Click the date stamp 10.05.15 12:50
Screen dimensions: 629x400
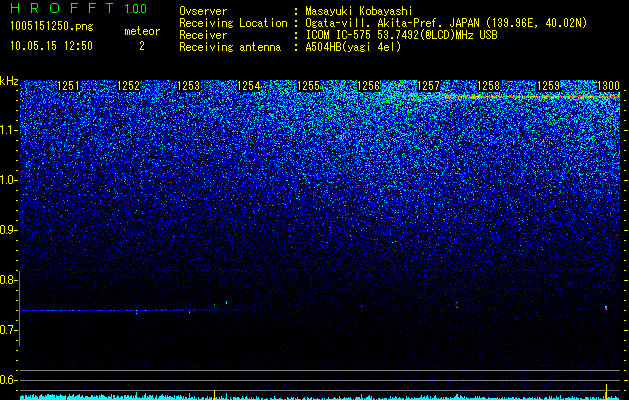51,46
